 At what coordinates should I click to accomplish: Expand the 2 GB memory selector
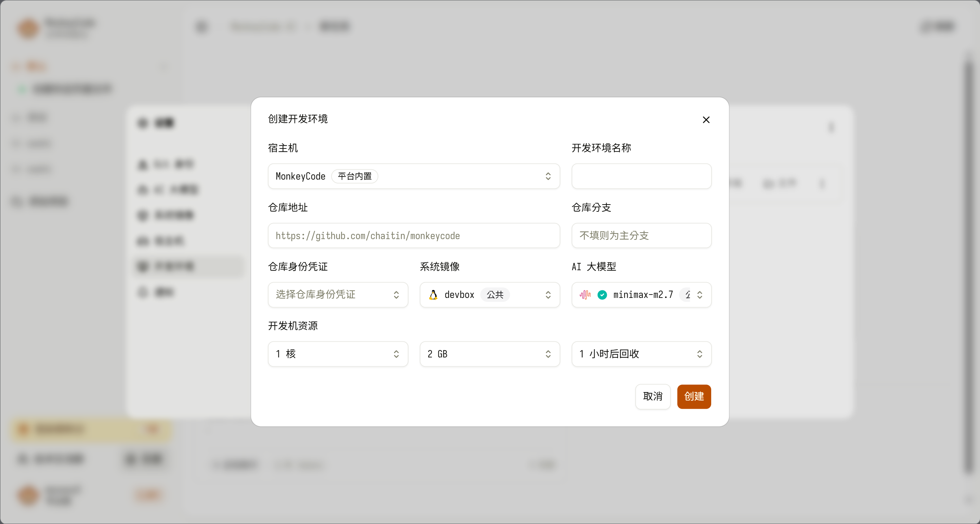pos(489,354)
